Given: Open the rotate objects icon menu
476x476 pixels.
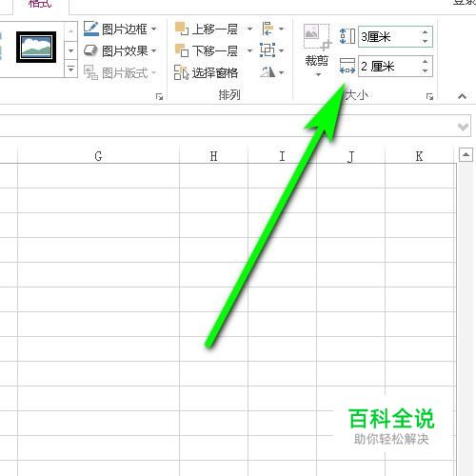Looking at the screenshot, I should pos(272,72).
